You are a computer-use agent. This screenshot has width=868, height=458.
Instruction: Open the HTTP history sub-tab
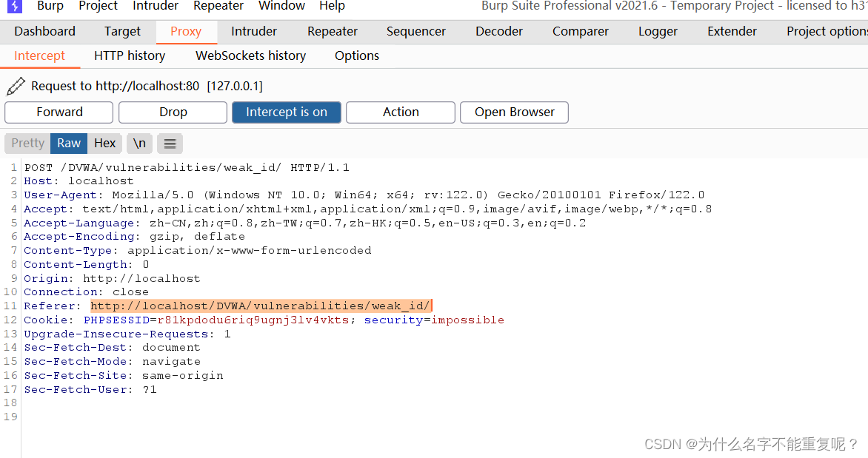[130, 56]
